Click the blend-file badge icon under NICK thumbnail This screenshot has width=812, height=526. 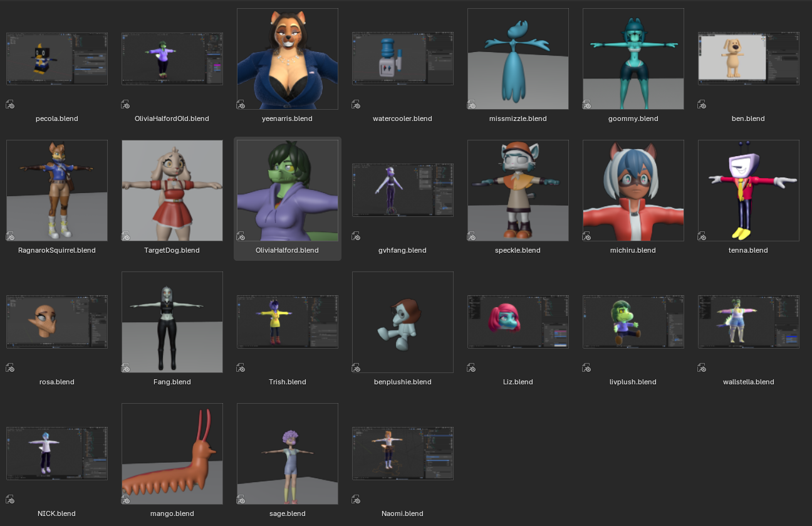(10, 500)
